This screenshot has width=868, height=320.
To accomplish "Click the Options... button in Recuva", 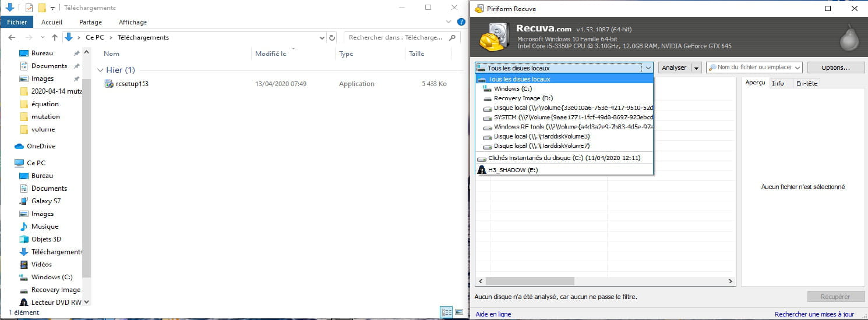I will point(835,67).
